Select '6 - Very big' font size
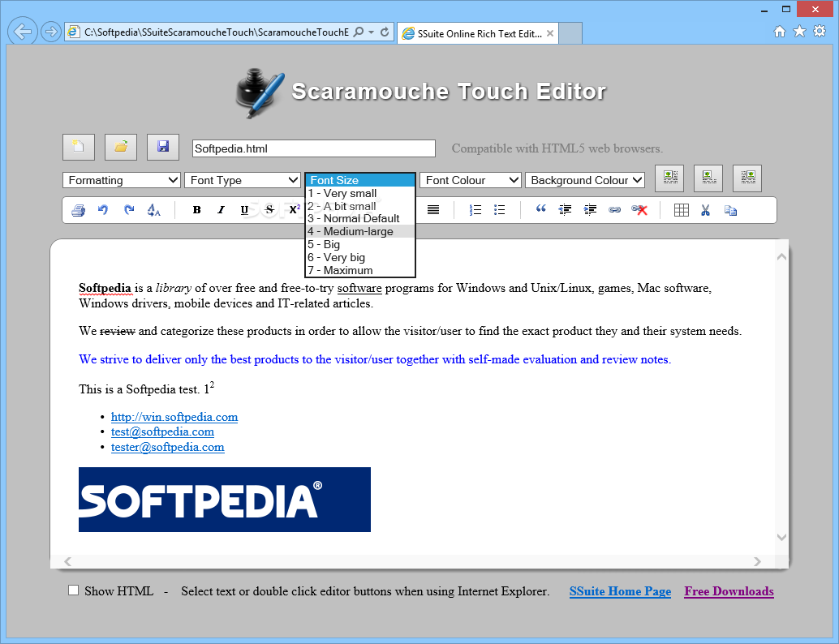The width and height of the screenshot is (839, 644). point(360,257)
